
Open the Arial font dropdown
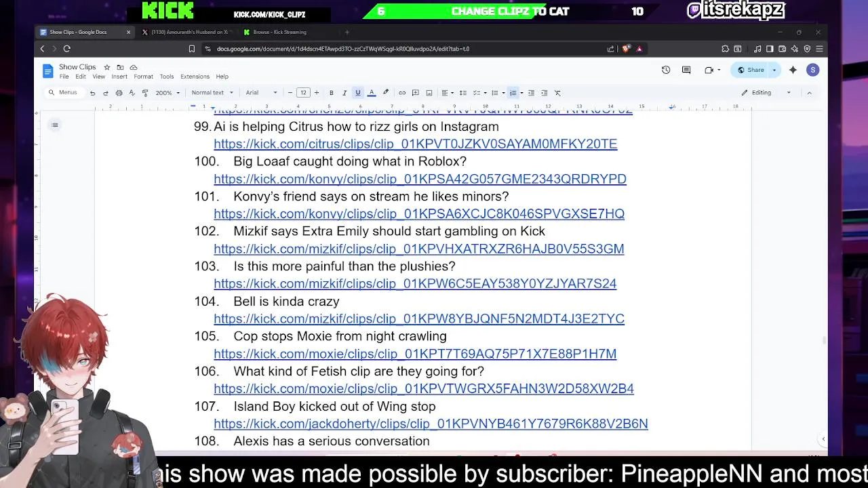pos(261,93)
